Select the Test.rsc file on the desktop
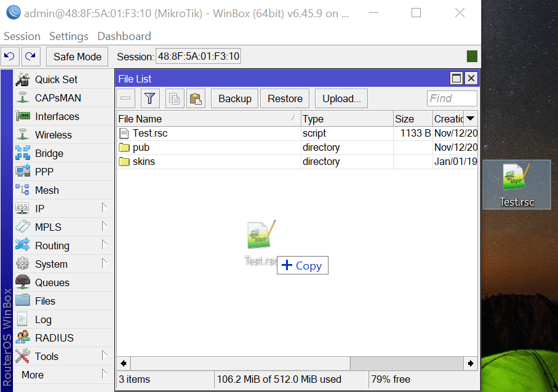 coord(517,185)
